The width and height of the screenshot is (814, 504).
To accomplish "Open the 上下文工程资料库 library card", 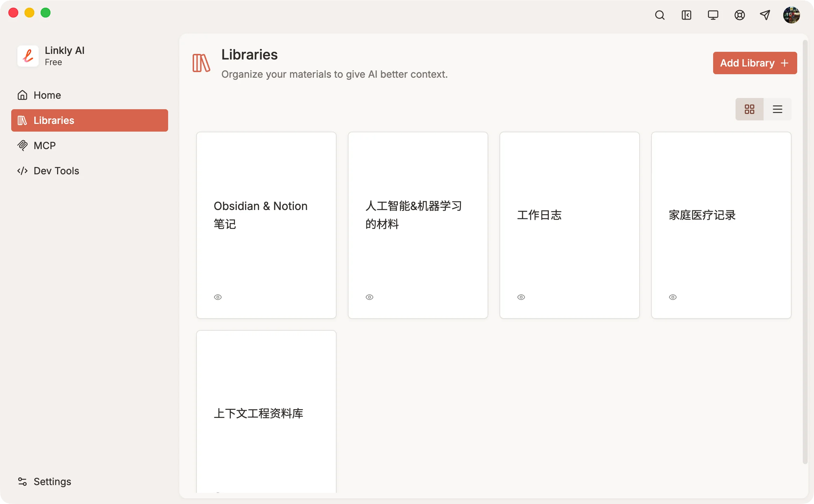I will 266,413.
